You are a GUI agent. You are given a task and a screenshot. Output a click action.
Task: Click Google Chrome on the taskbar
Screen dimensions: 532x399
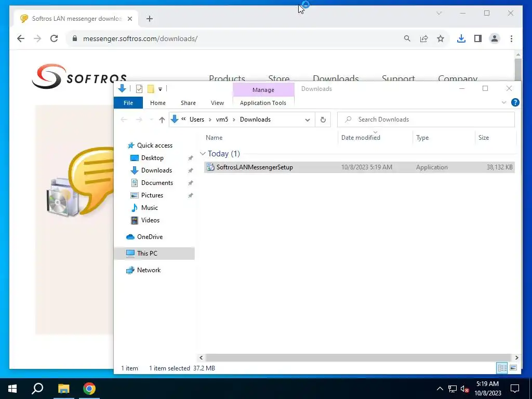tap(89, 389)
